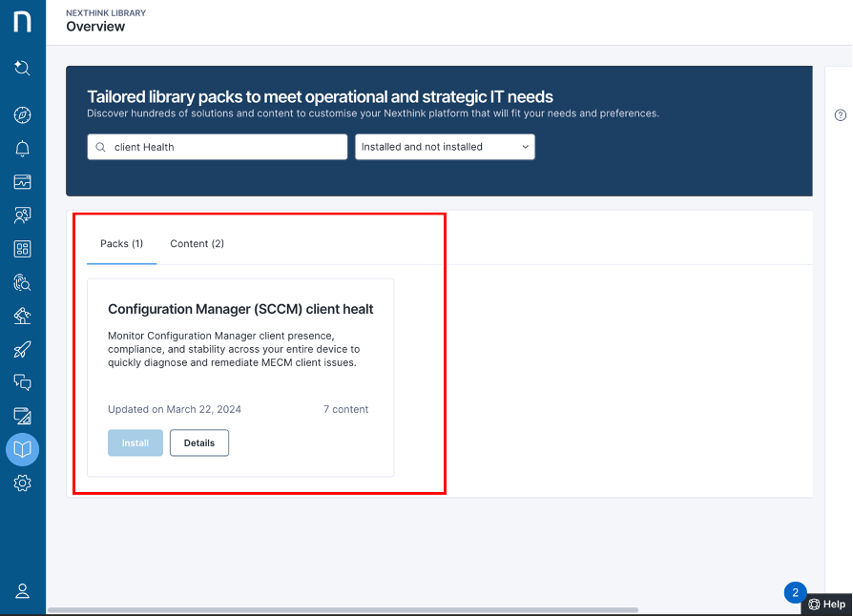853x616 pixels.
Task: Select the compass navigation icon in sidebar
Action: [x=21, y=114]
